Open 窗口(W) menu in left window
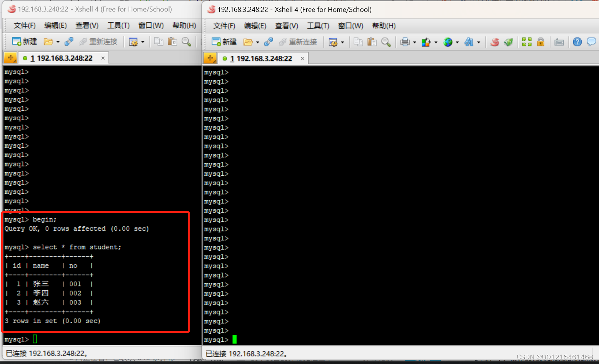Image resolution: width=599 pixels, height=364 pixels. click(x=151, y=25)
